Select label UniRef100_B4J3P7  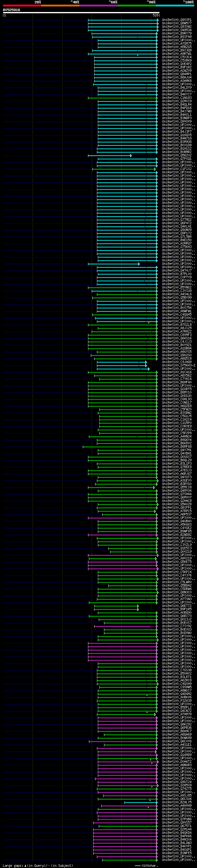tap(176, 132)
